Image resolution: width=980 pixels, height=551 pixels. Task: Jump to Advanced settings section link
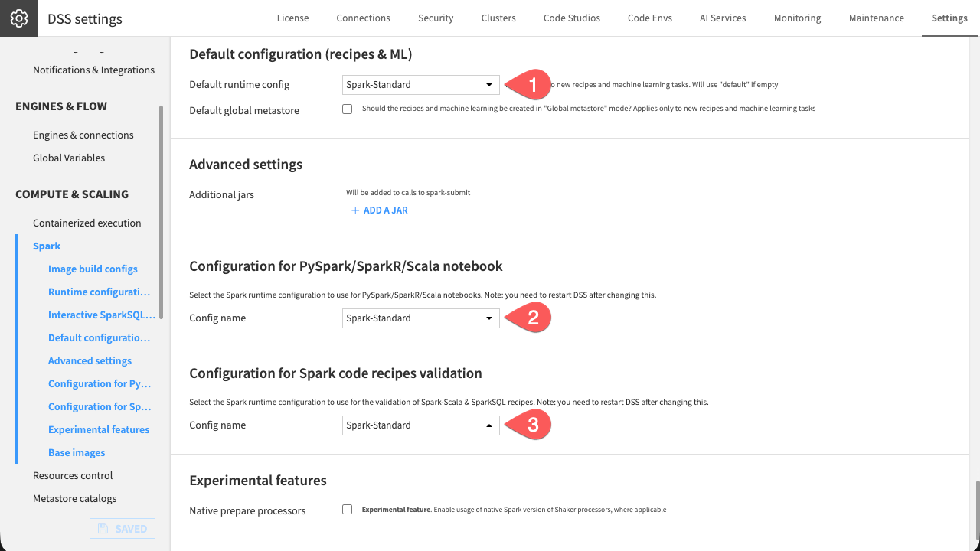pos(90,360)
